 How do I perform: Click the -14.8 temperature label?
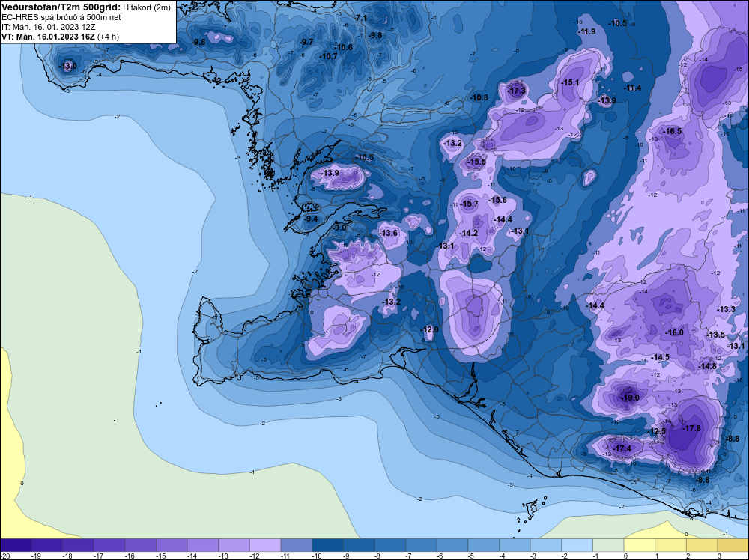pos(708,366)
